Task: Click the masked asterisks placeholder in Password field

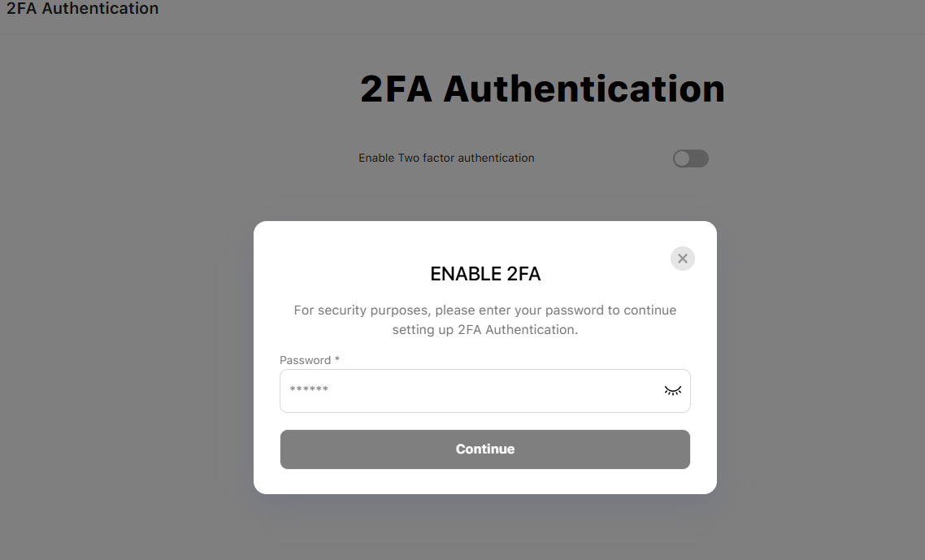Action: [x=309, y=390]
